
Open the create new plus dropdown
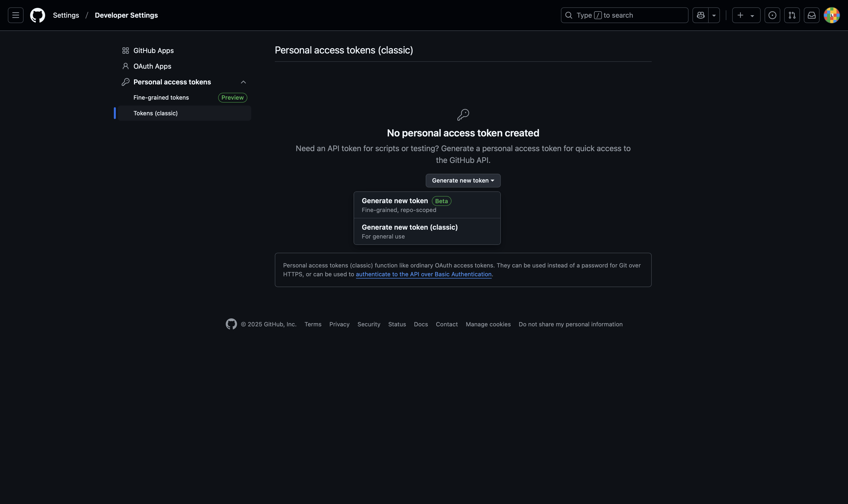(x=746, y=15)
